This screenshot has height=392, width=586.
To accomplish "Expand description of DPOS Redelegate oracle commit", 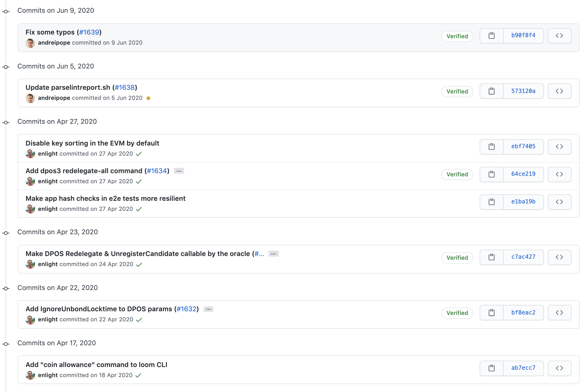I will [273, 254].
